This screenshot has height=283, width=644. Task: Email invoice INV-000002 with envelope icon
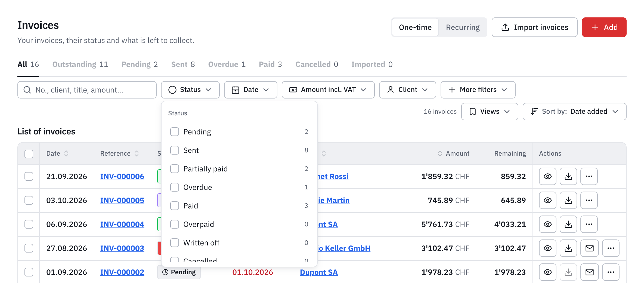589,272
